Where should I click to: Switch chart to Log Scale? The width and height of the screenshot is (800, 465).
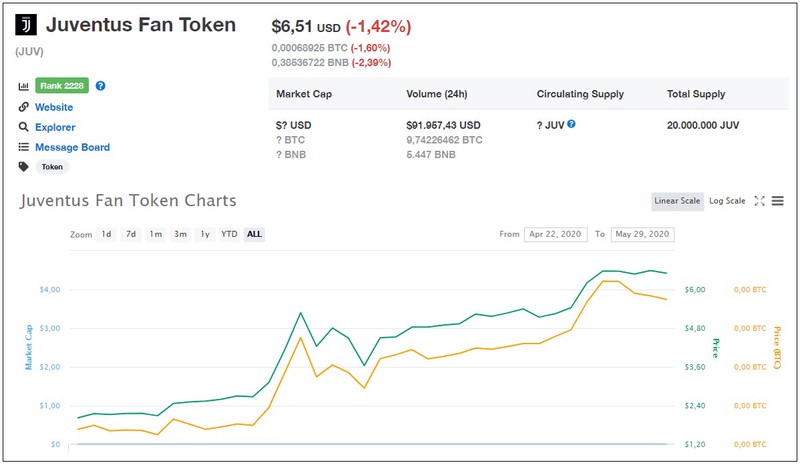click(727, 201)
